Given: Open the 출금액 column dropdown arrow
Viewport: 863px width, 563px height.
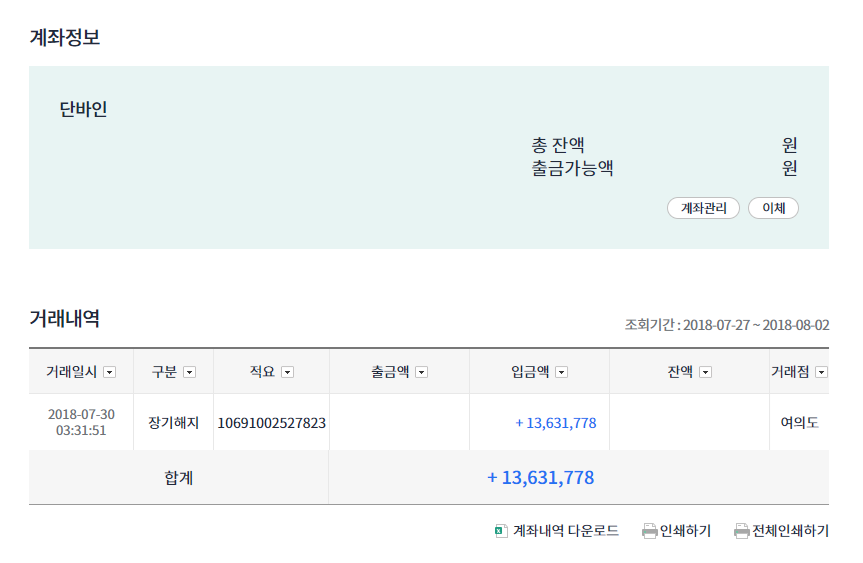Looking at the screenshot, I should point(422,372).
